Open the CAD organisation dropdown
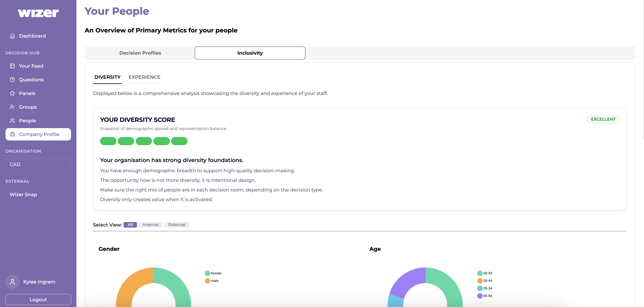Image resolution: width=644 pixels, height=307 pixels. tap(38, 164)
